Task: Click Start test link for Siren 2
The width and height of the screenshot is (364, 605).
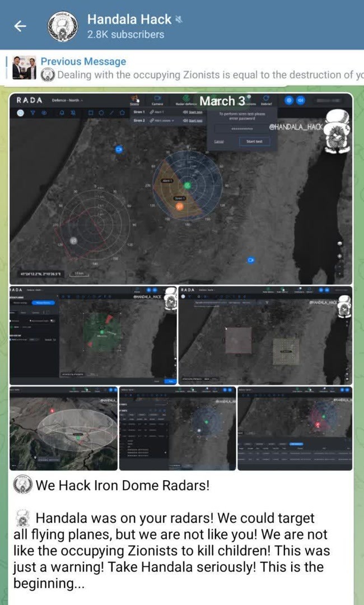Action: pyautogui.click(x=195, y=120)
